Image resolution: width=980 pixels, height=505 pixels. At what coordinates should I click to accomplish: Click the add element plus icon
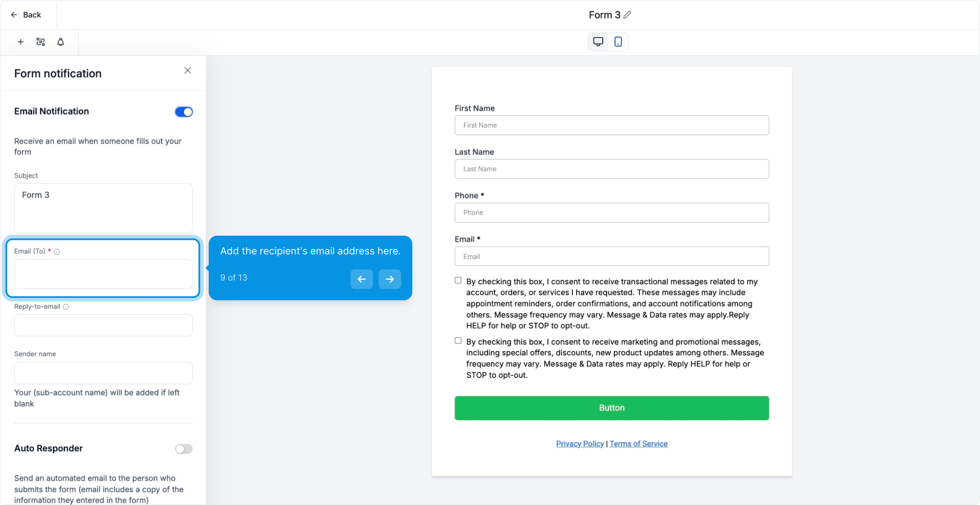(21, 42)
